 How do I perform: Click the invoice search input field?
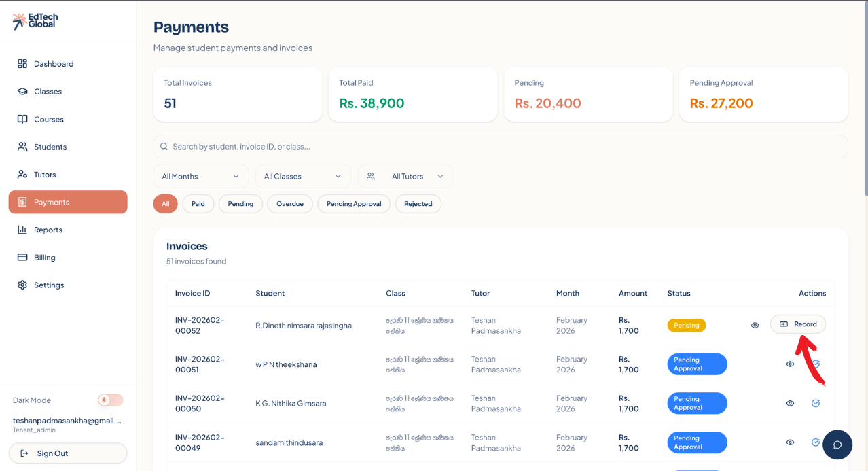[501, 147]
